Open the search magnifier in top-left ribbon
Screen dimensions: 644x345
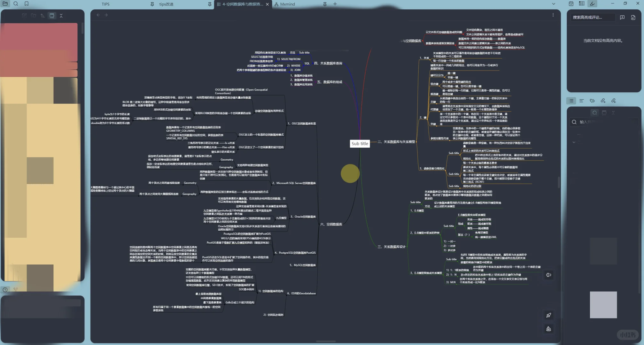click(x=16, y=4)
